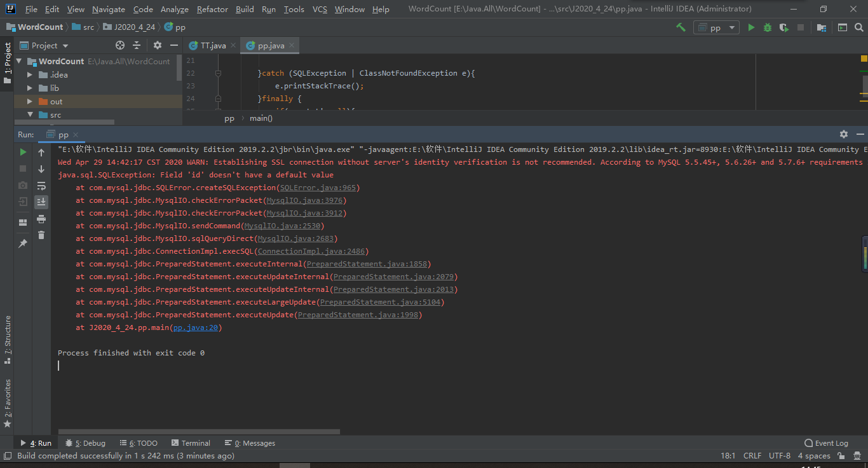868x468 pixels.
Task: Expand the lib folder
Action: click(30, 88)
